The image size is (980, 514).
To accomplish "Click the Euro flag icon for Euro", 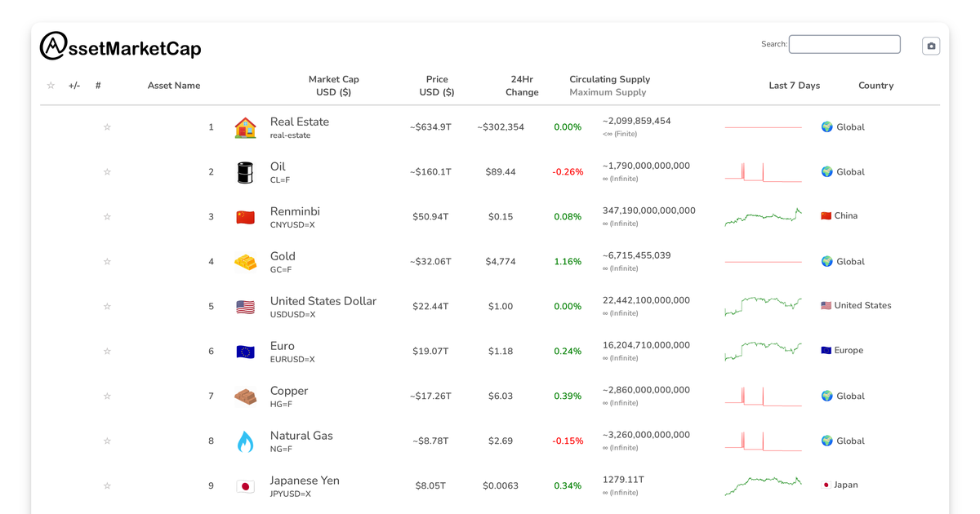I will tap(245, 352).
